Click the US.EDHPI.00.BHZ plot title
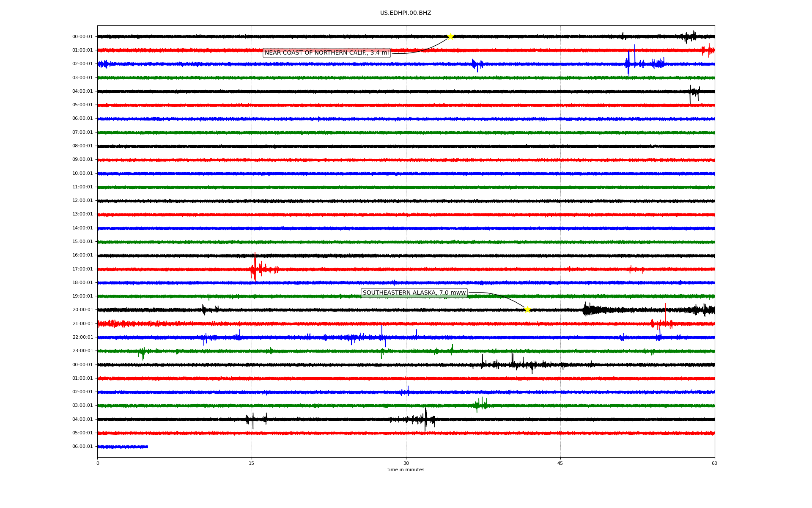 click(x=406, y=13)
